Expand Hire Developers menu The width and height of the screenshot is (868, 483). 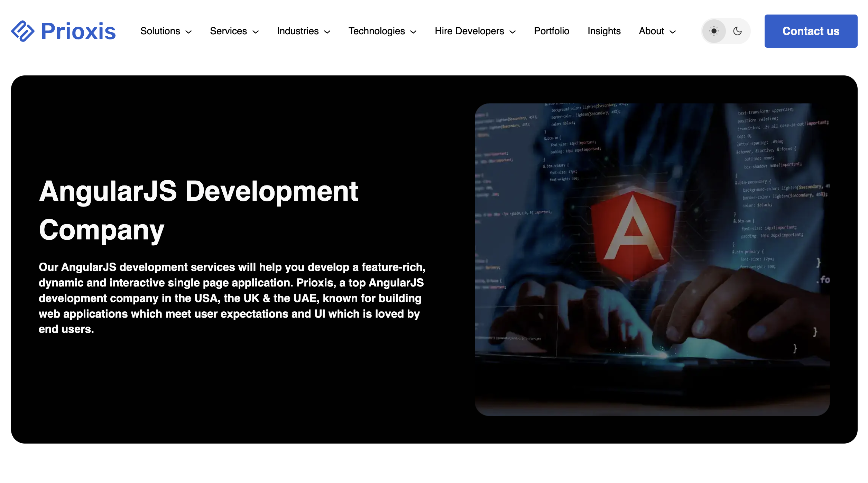point(475,31)
